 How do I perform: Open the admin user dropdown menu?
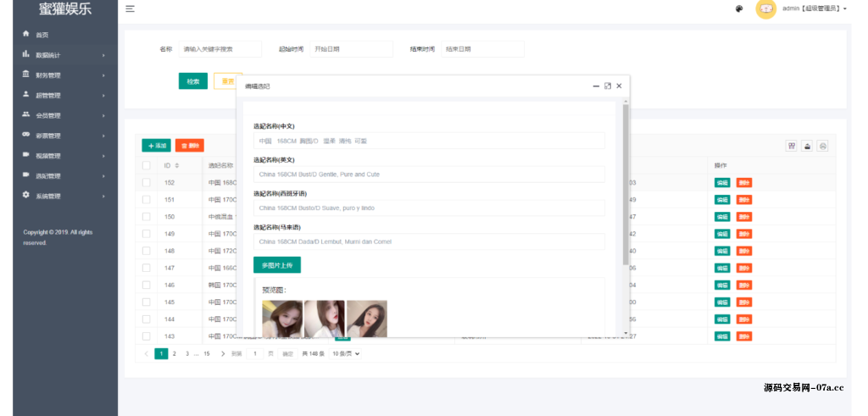click(x=815, y=8)
